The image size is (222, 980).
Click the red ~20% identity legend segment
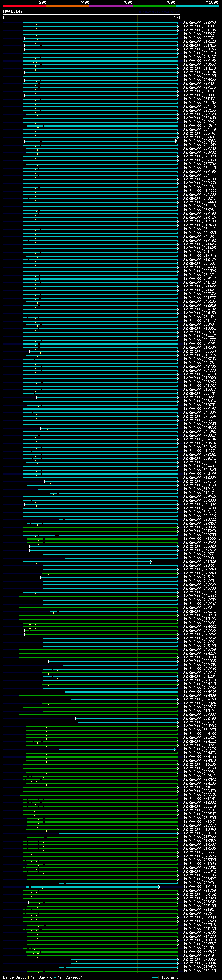[x=25, y=6]
